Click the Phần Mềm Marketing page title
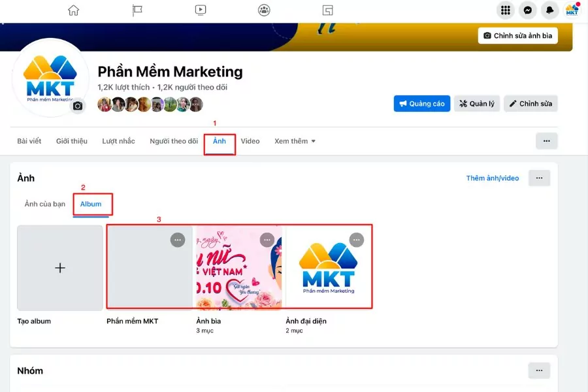The height and width of the screenshot is (392, 588). (x=171, y=72)
